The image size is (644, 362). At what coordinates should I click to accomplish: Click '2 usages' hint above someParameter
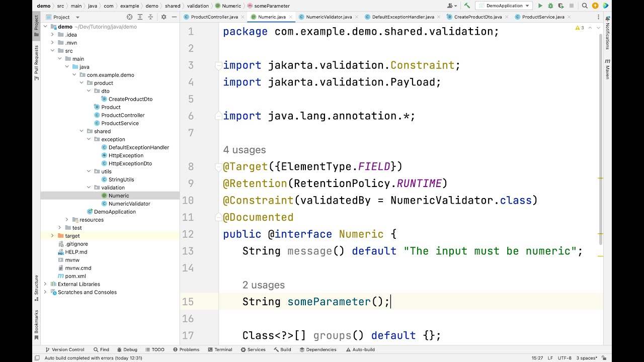click(264, 285)
